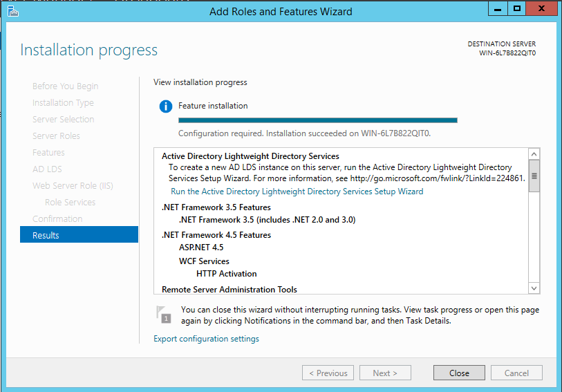Viewport: 562px width, 392px height.
Task: Maximize the wizard window
Action: coord(516,9)
